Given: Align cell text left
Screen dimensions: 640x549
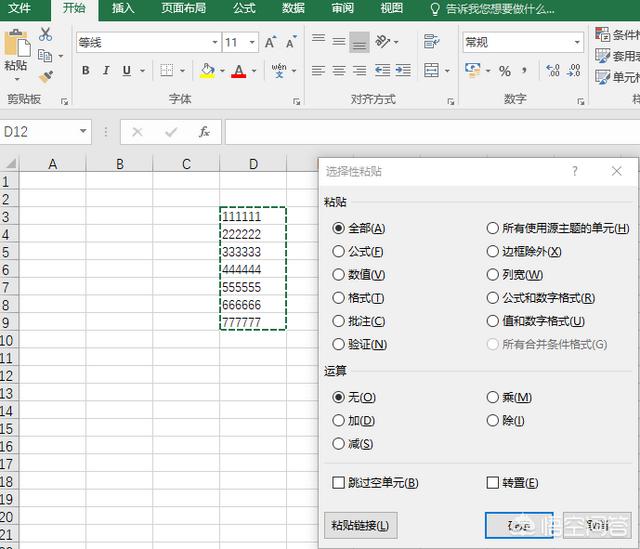Looking at the screenshot, I should (x=318, y=71).
